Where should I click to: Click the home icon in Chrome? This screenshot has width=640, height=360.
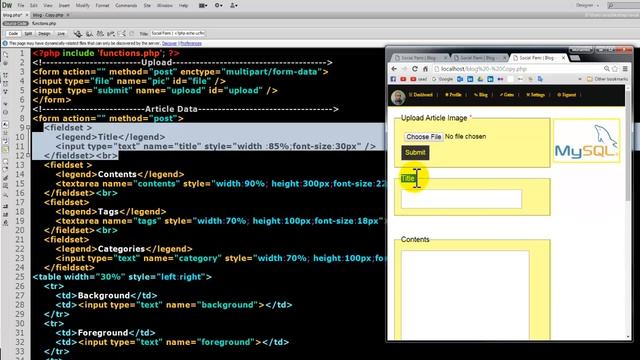point(425,69)
